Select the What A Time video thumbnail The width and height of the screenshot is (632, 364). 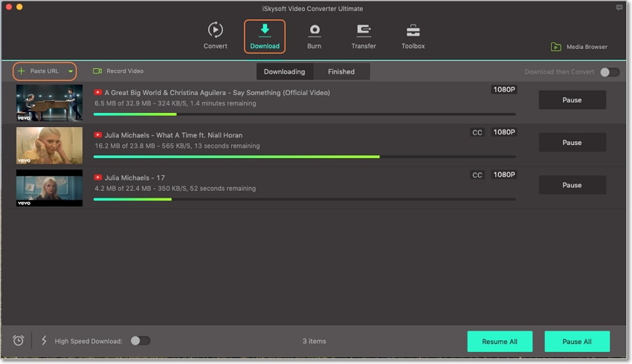[49, 146]
